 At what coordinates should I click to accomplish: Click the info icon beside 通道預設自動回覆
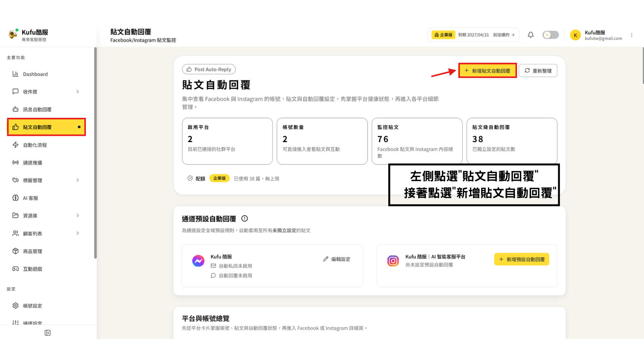[245, 219]
